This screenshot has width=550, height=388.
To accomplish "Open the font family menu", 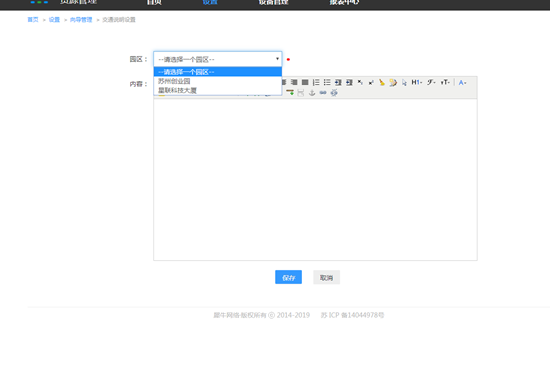I will 431,82.
